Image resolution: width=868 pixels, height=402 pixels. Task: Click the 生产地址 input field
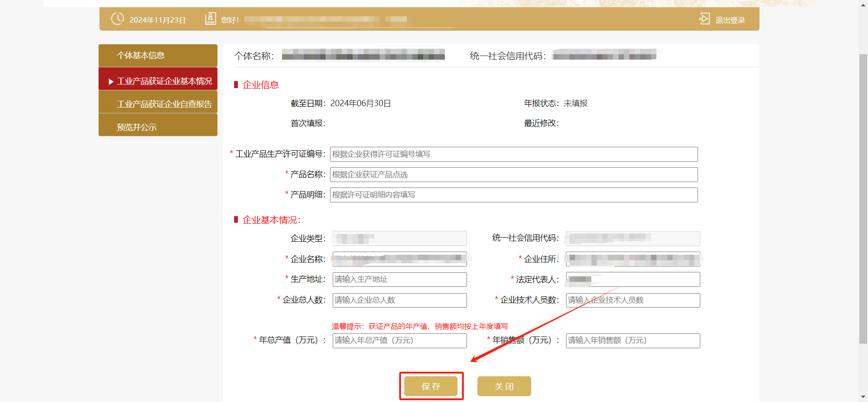tap(400, 279)
